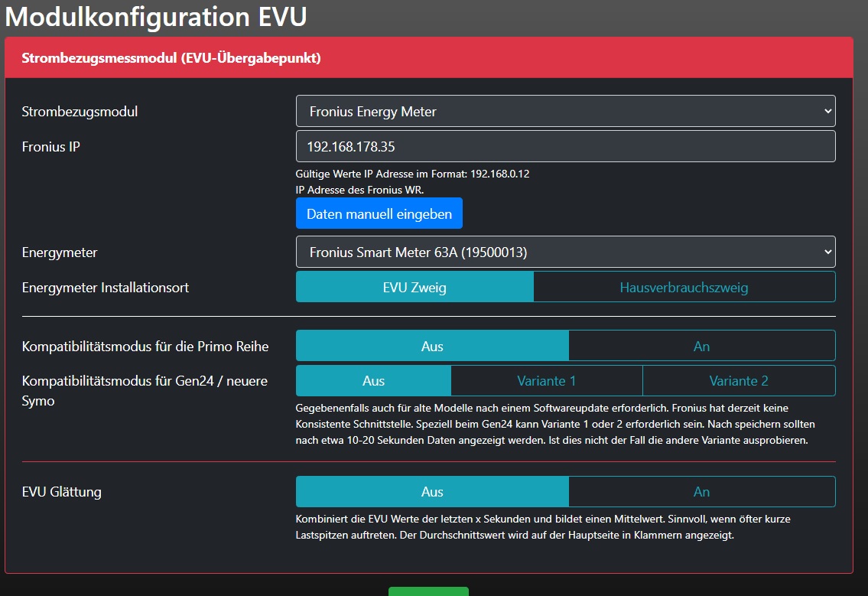This screenshot has height=596, width=868.
Task: Select 'EVU Zweig' as installation location
Action: coord(414,288)
